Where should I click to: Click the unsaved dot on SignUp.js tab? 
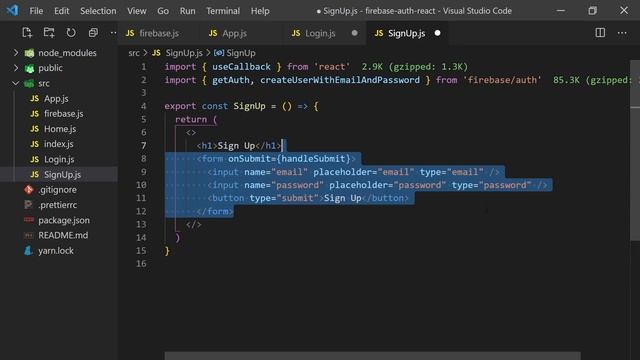coord(438,33)
